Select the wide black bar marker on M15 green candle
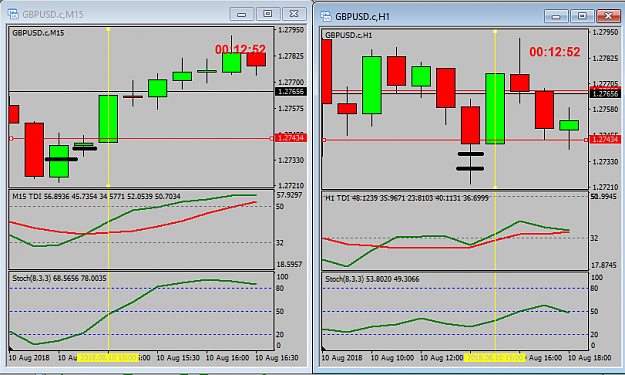Image resolution: width=625 pixels, height=375 pixels. coord(61,159)
